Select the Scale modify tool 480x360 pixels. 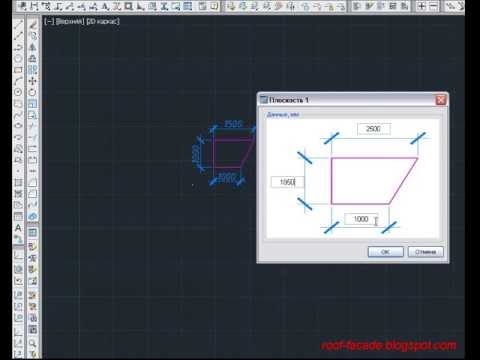point(33,103)
